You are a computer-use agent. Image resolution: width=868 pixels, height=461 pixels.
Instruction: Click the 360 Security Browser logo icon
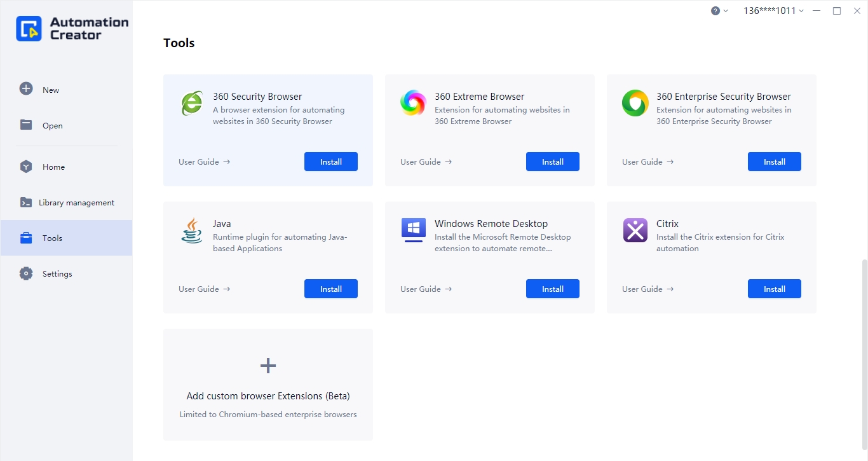[x=191, y=103]
